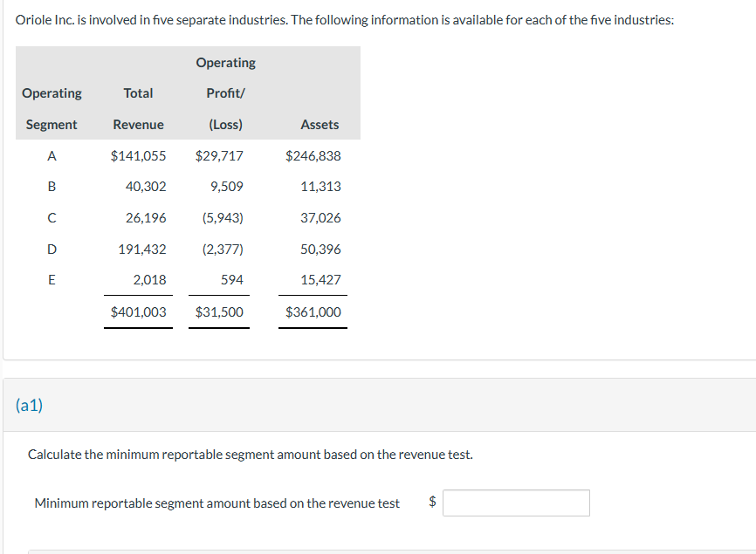Click the minimum reportable segment amount input field
The image size is (756, 554).
(x=516, y=503)
